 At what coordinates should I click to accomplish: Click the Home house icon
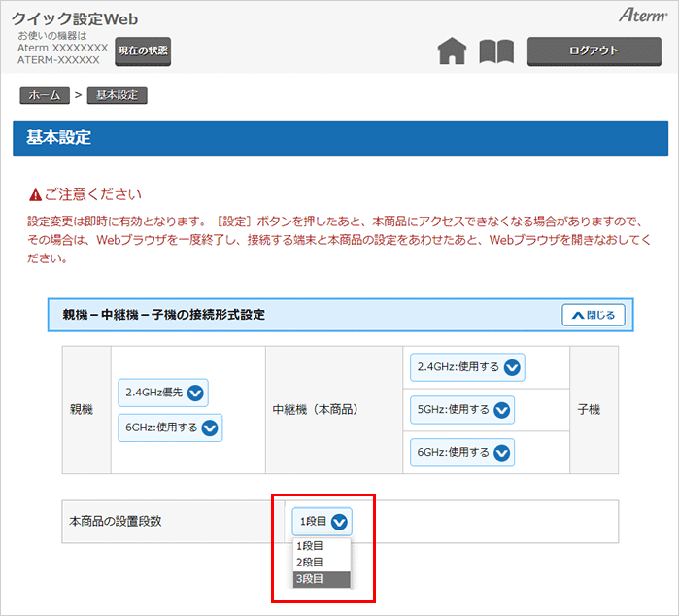452,51
